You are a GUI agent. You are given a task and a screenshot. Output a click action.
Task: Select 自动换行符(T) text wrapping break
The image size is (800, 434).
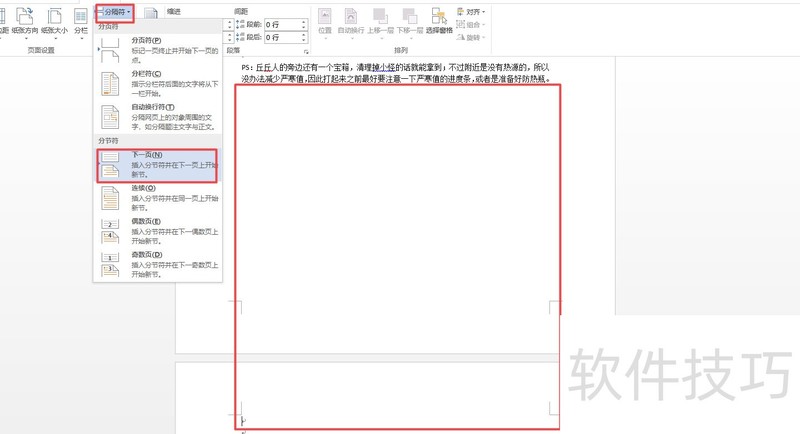(158, 117)
